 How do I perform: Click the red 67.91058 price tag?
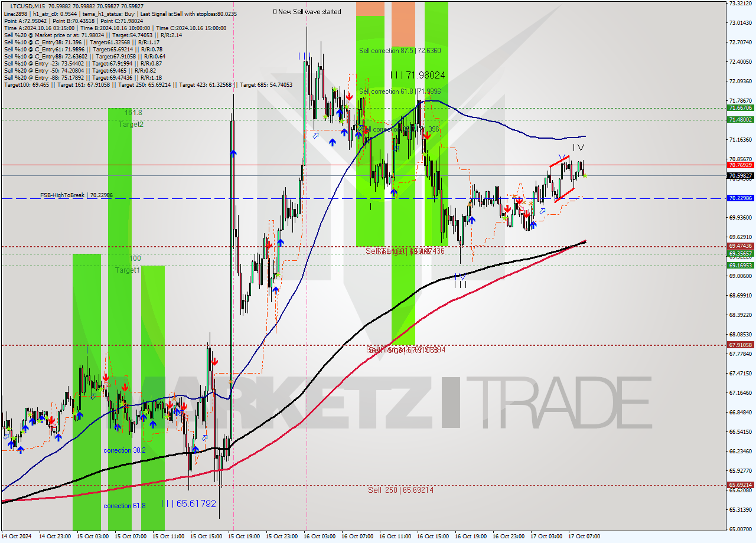pyautogui.click(x=741, y=345)
